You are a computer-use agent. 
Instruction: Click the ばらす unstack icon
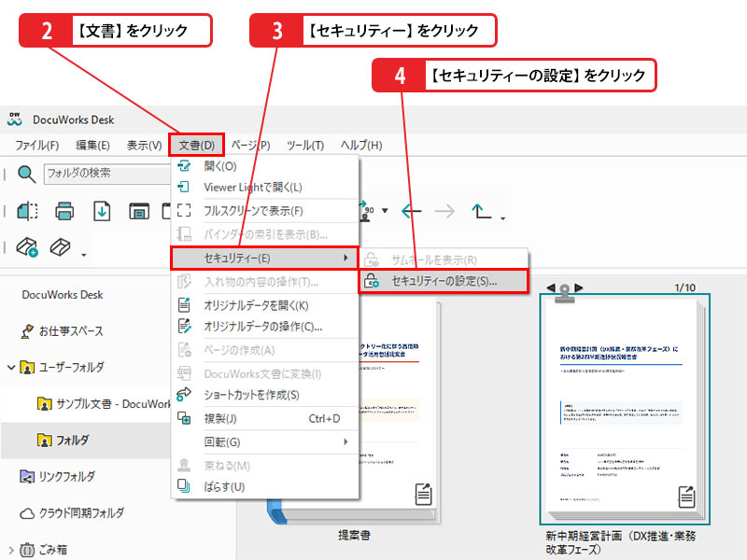[184, 486]
